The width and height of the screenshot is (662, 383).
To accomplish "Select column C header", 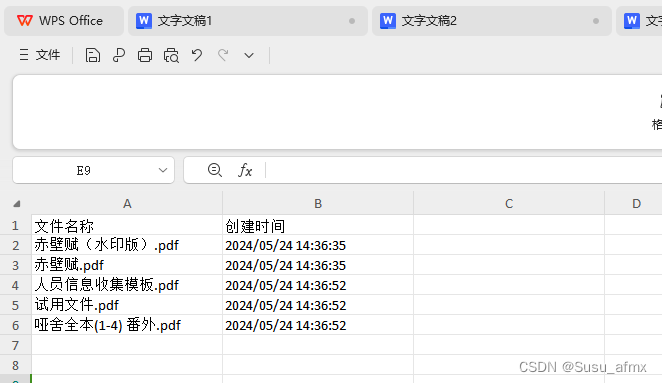I will (x=509, y=204).
